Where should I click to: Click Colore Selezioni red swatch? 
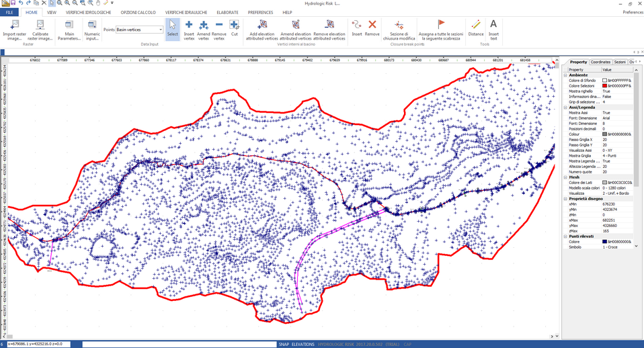[604, 86]
